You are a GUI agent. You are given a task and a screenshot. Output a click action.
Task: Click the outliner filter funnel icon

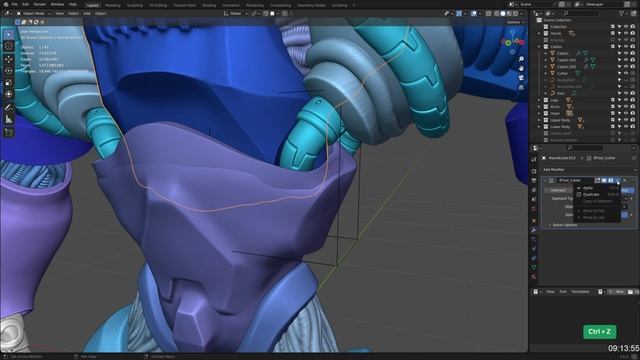click(622, 13)
